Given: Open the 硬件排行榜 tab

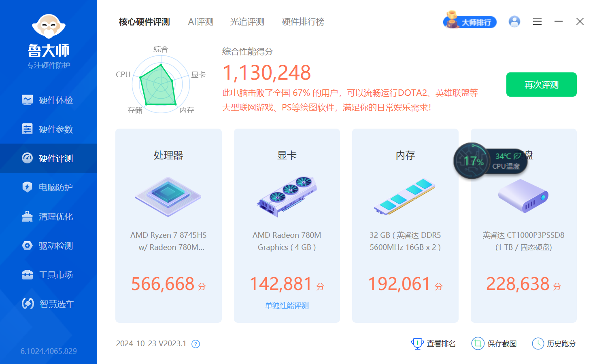Looking at the screenshot, I should click(303, 22).
